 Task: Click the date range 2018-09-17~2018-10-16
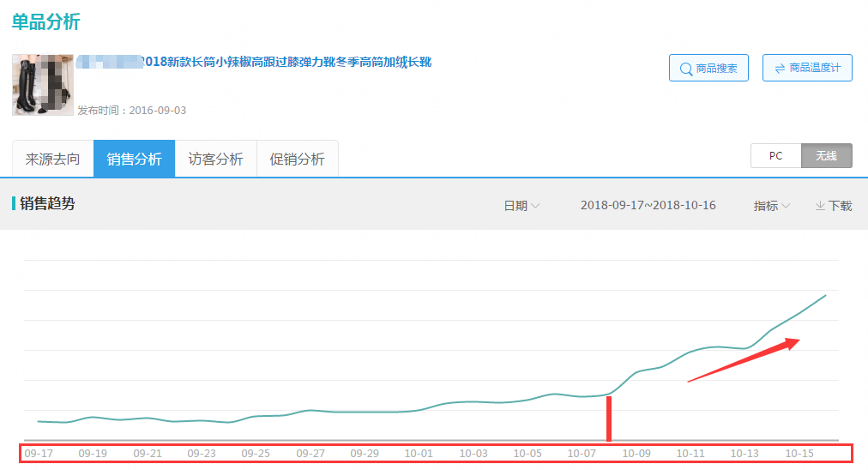(x=648, y=205)
